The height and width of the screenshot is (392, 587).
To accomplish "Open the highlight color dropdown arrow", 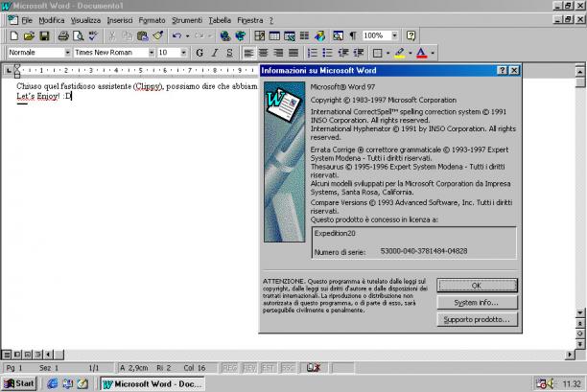I will coord(411,53).
